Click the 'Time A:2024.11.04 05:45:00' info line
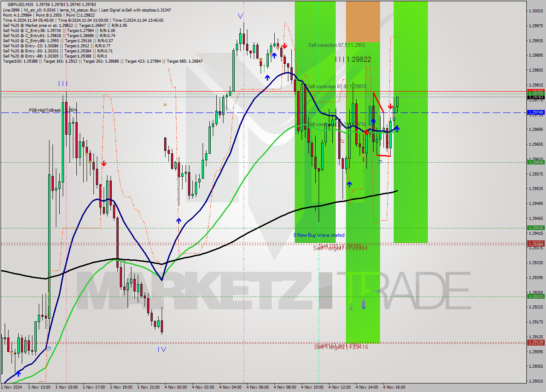 pyautogui.click(x=83, y=20)
